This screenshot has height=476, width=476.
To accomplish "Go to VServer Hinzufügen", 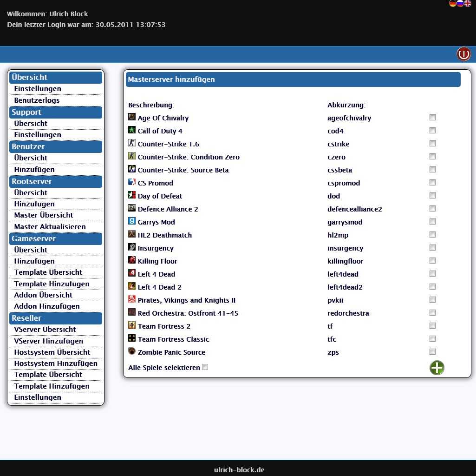I will [49, 341].
